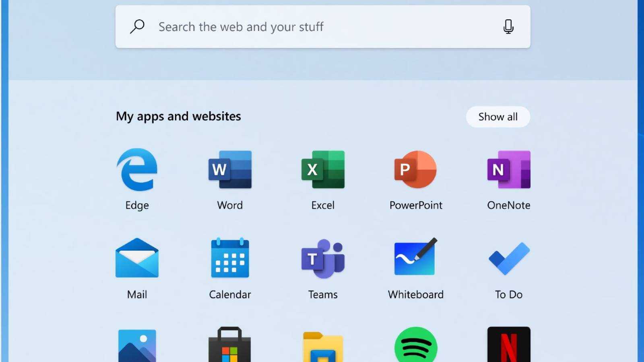
Task: Focus the 'Search the web and your stuff' field
Action: click(323, 27)
